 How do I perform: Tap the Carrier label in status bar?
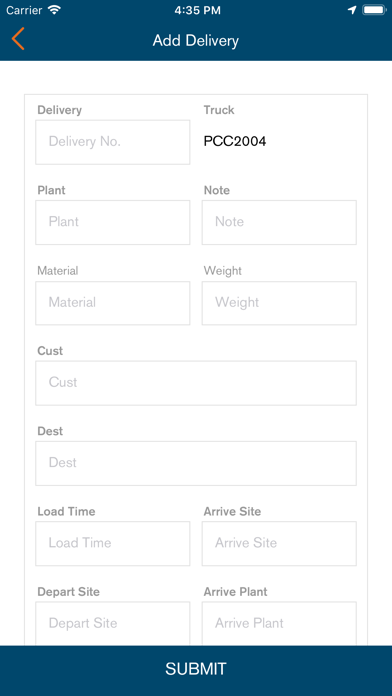click(25, 11)
